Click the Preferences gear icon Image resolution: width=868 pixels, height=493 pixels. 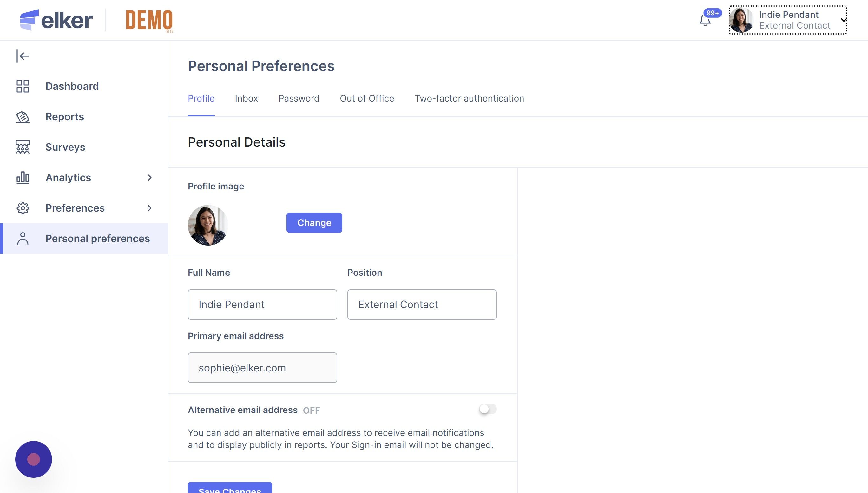tap(23, 208)
